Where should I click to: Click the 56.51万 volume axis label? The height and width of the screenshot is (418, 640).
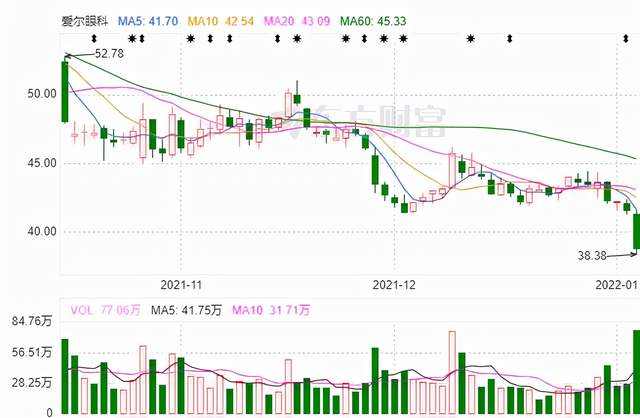click(x=32, y=352)
